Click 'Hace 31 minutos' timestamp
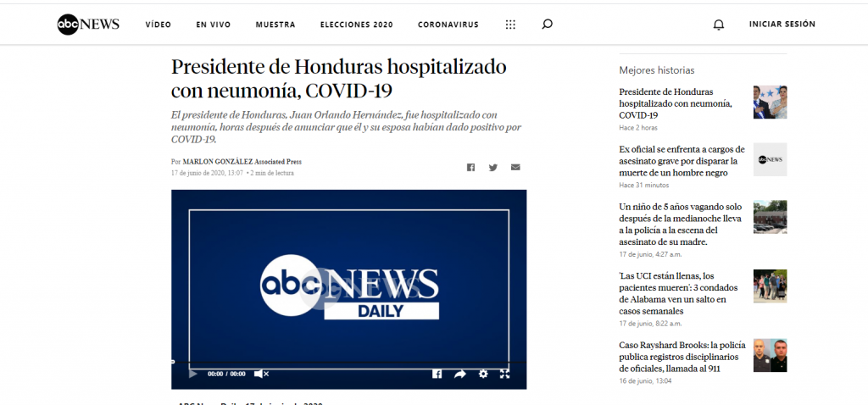The image size is (868, 405). (x=644, y=186)
